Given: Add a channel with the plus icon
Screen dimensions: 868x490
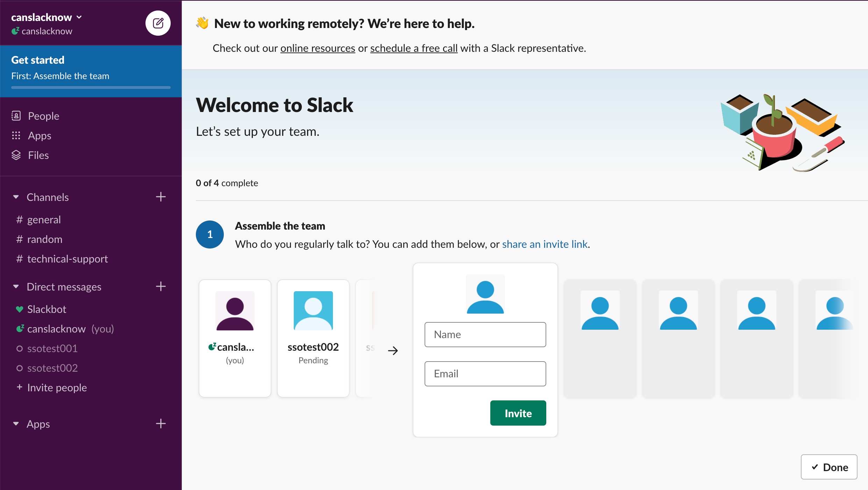Looking at the screenshot, I should tap(161, 197).
